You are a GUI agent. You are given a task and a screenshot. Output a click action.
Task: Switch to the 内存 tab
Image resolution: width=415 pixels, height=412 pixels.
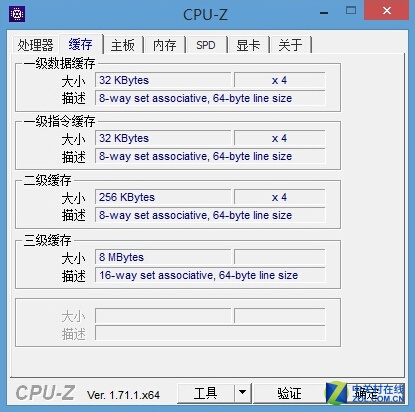point(164,45)
